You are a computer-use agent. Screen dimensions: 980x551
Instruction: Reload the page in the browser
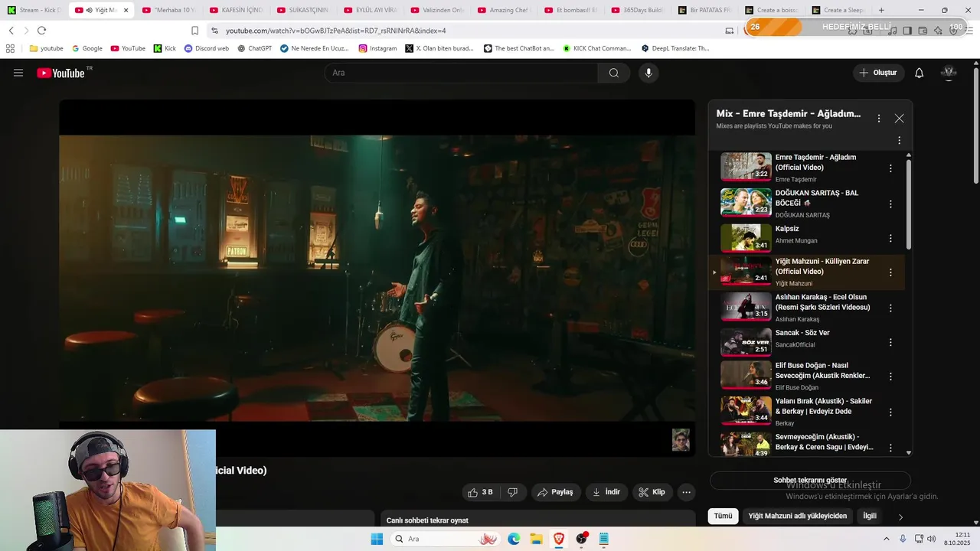41,31
